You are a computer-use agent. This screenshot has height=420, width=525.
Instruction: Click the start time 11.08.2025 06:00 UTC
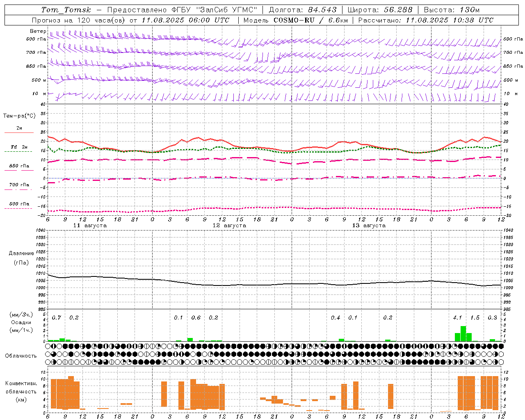185,20
